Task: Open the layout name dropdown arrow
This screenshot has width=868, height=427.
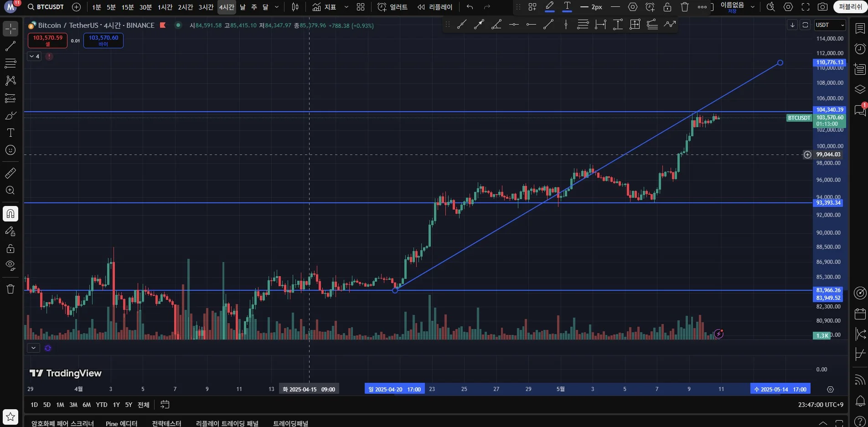Action: pyautogui.click(x=753, y=7)
